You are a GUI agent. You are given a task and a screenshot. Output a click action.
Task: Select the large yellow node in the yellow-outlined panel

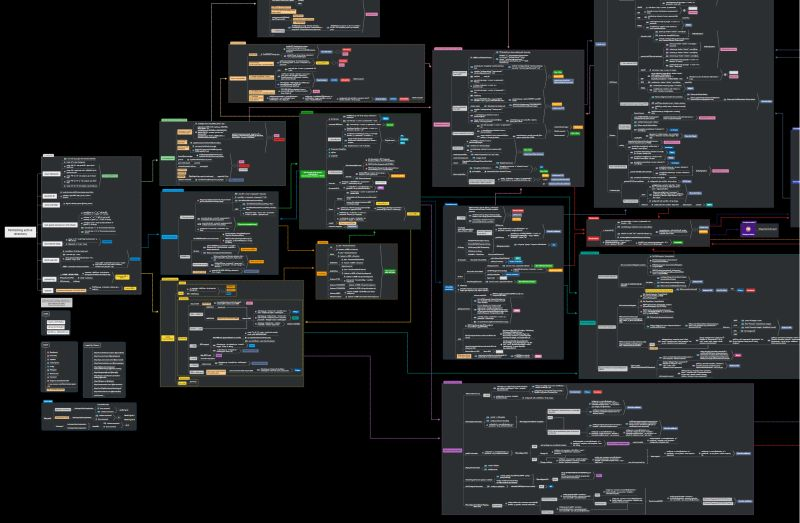coord(168,338)
